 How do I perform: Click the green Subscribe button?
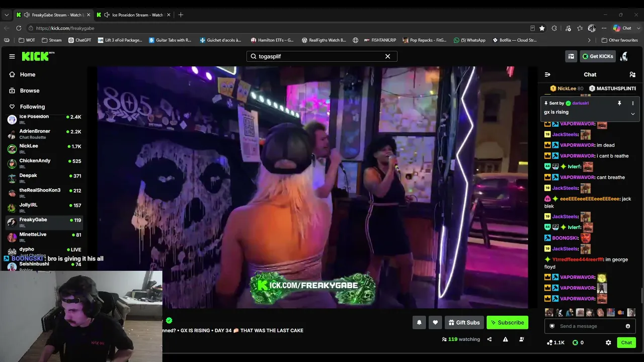click(x=507, y=322)
